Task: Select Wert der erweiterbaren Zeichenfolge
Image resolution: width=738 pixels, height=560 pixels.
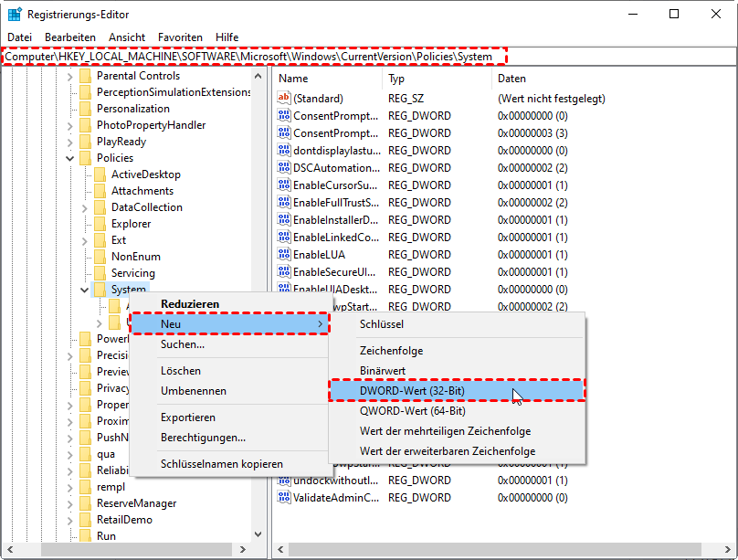Action: tap(457, 450)
